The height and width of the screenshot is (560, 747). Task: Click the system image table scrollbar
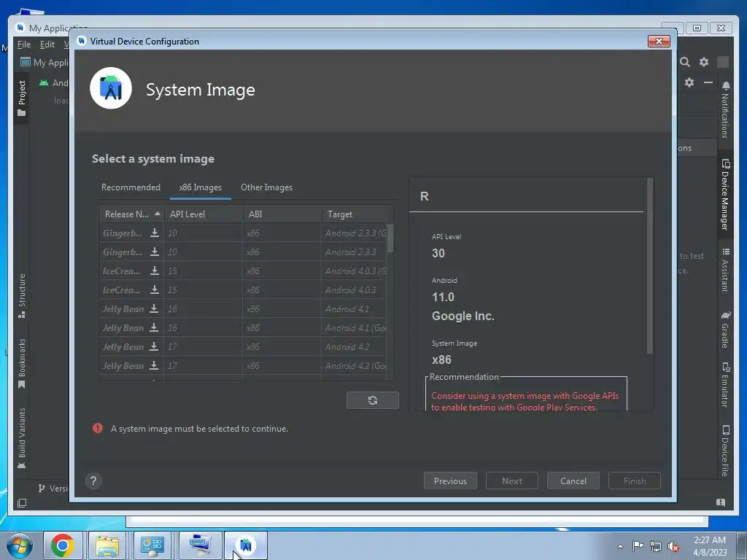(390, 238)
